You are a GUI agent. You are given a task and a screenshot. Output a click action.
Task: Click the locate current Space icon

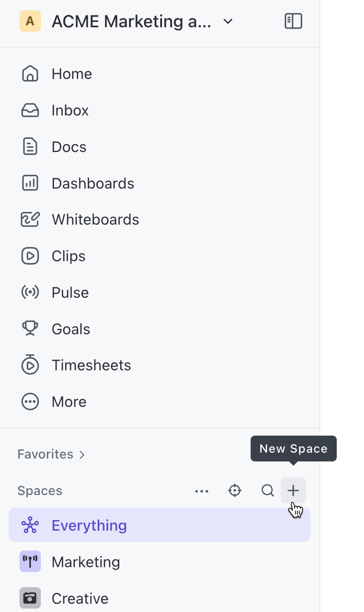coord(235,491)
